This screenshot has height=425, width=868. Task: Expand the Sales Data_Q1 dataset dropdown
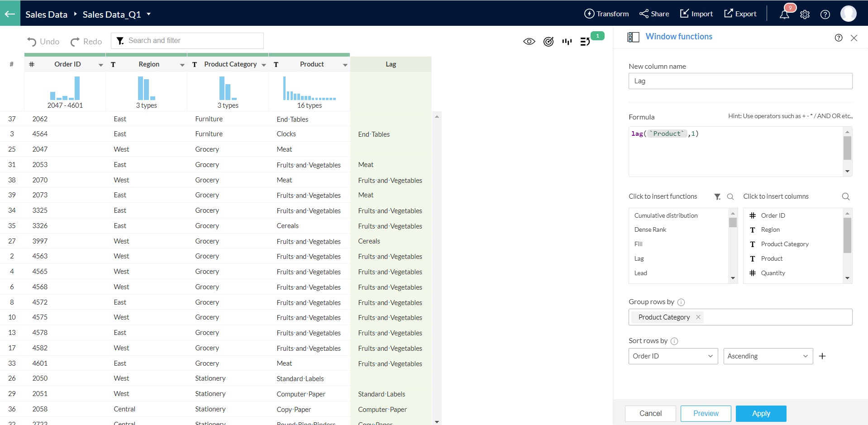148,14
